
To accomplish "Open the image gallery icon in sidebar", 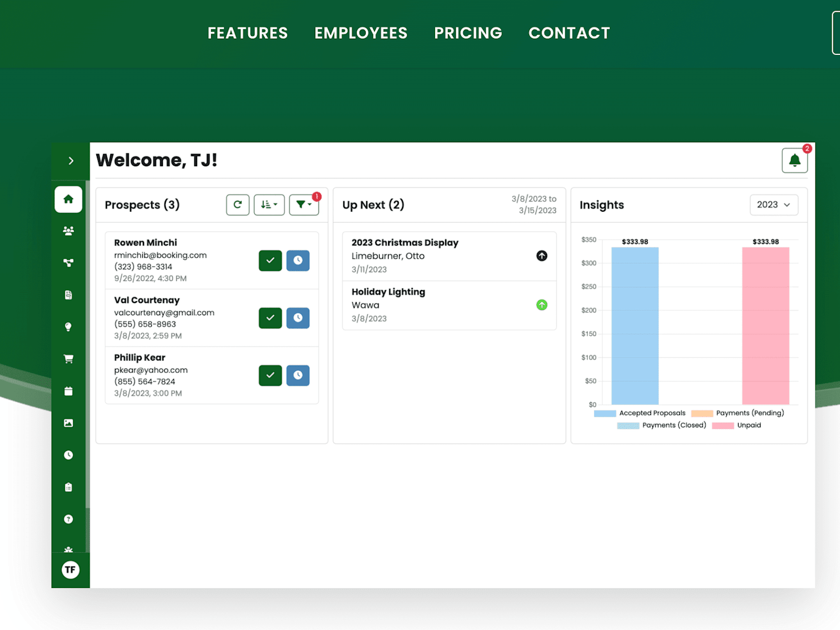I will 68,423.
